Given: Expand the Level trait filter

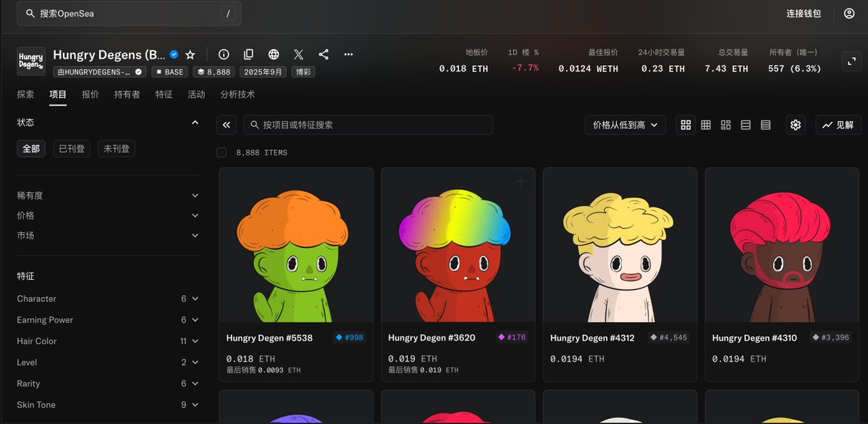Looking at the screenshot, I should point(109,362).
